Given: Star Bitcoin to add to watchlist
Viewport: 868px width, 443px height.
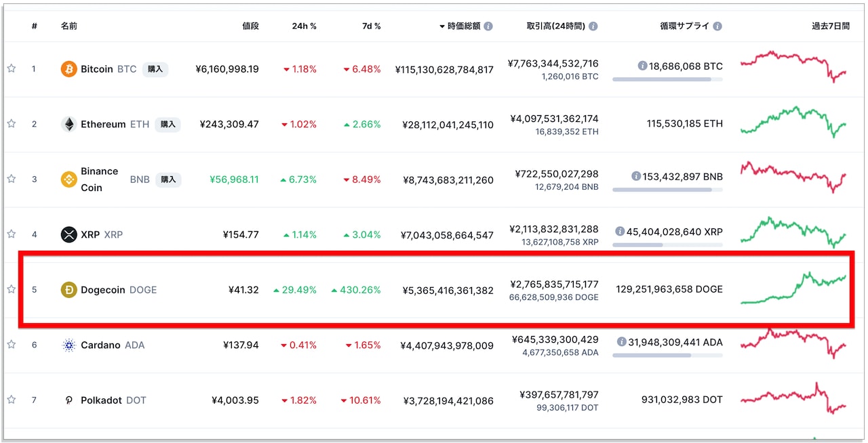Looking at the screenshot, I should (12, 68).
